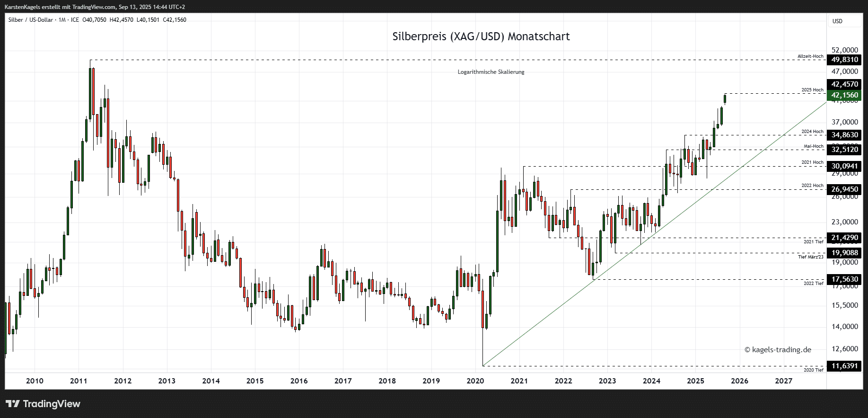
Task: Select the 2011 year on time axis
Action: [x=79, y=381]
